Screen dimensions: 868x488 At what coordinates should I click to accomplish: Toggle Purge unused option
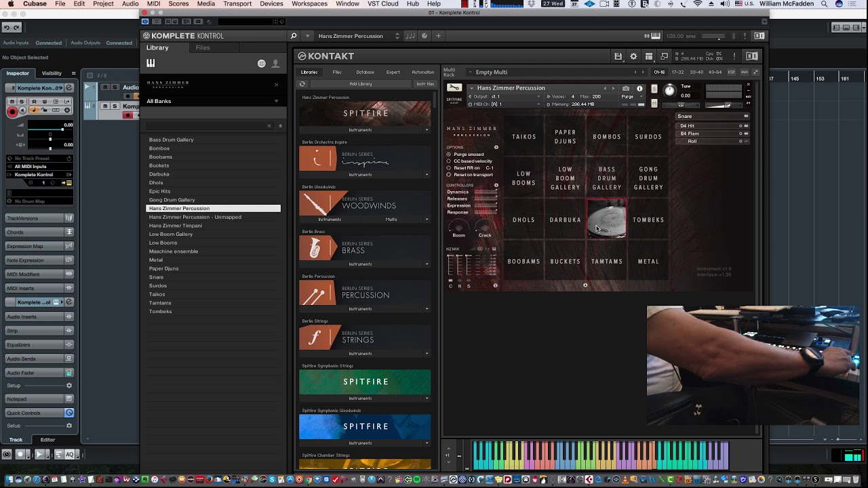pyautogui.click(x=448, y=155)
